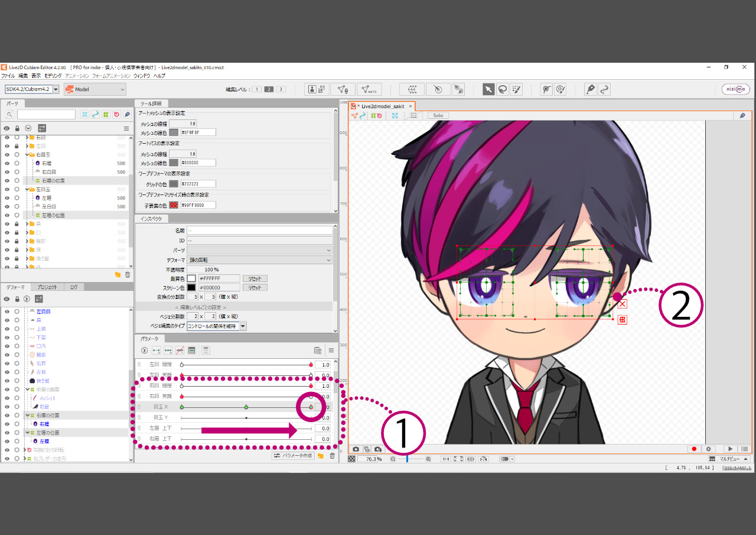Image resolution: width=756 pixels, height=535 pixels.
Task: Click the delete keys icon in parameters
Action: tap(180, 350)
